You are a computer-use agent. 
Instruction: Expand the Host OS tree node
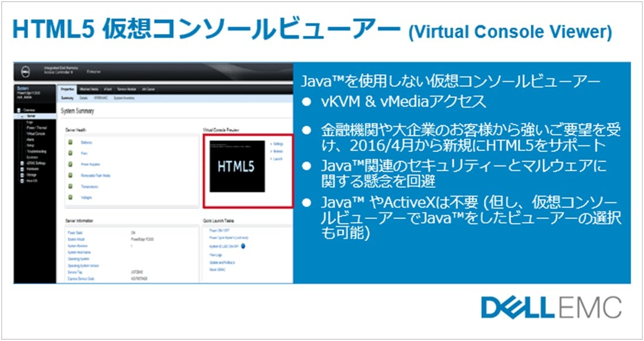pyautogui.click(x=22, y=180)
